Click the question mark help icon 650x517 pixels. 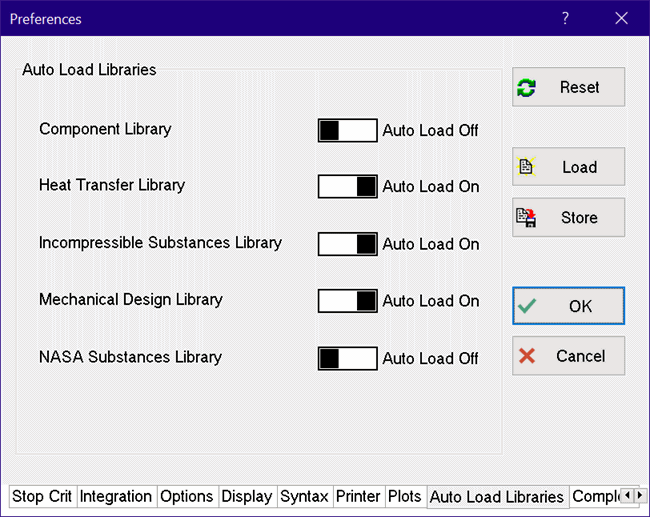(x=565, y=18)
